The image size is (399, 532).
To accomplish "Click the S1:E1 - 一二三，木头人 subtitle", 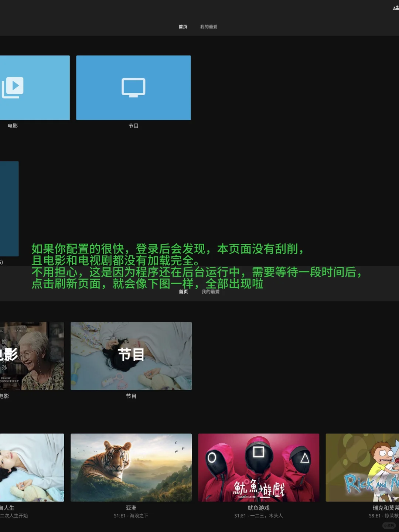I will pyautogui.click(x=259, y=516).
